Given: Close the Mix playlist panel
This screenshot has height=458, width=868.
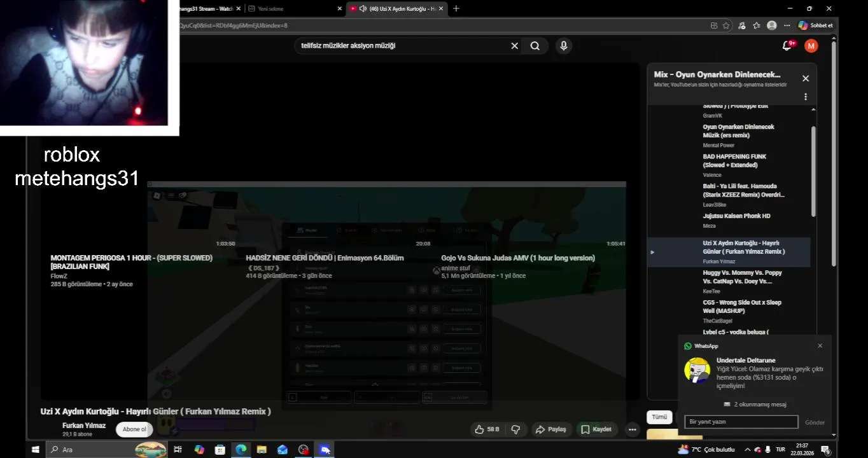Looking at the screenshot, I should 806,78.
